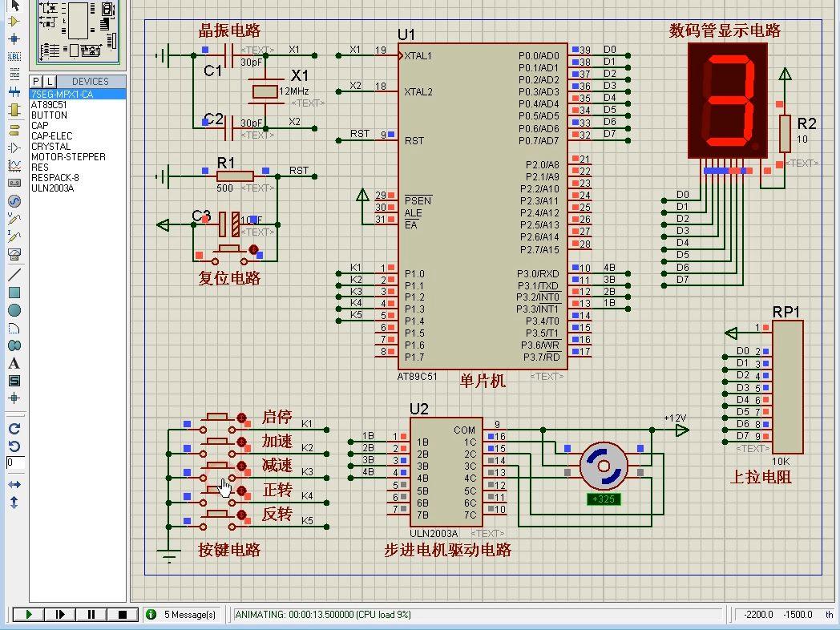
Task: Select the Current Probe tool
Action: coord(14,236)
